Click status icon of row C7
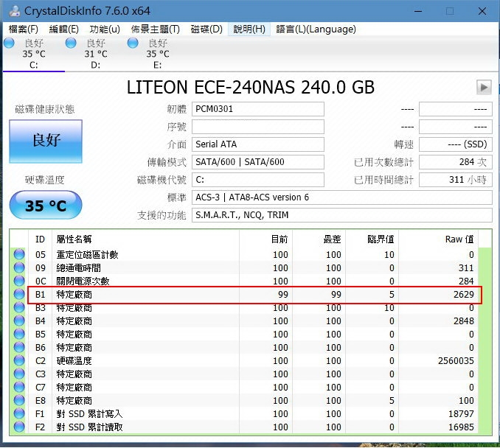500x448 pixels. pyautogui.click(x=19, y=387)
